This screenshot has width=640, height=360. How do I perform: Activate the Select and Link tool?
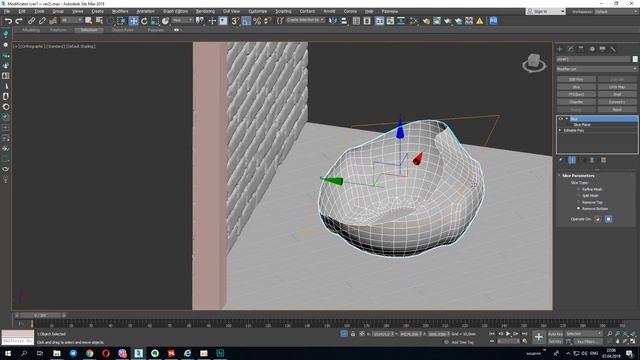pyautogui.click(x=31, y=21)
